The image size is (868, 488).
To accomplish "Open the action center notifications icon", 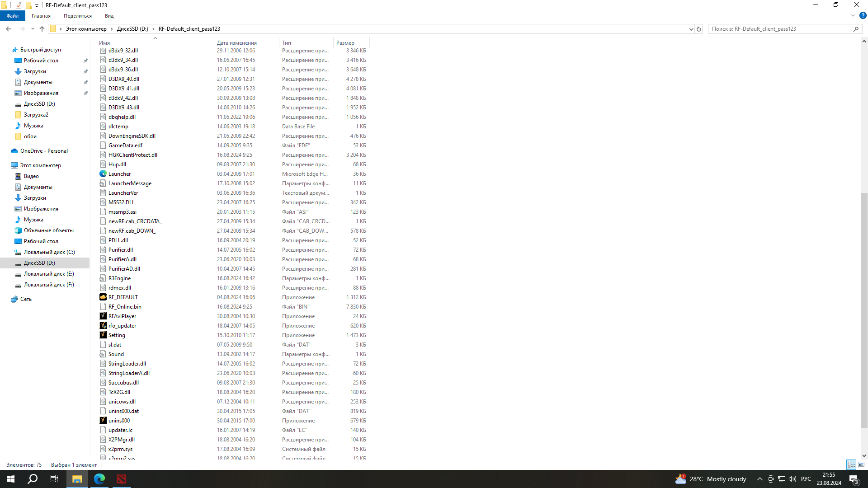I will [854, 479].
